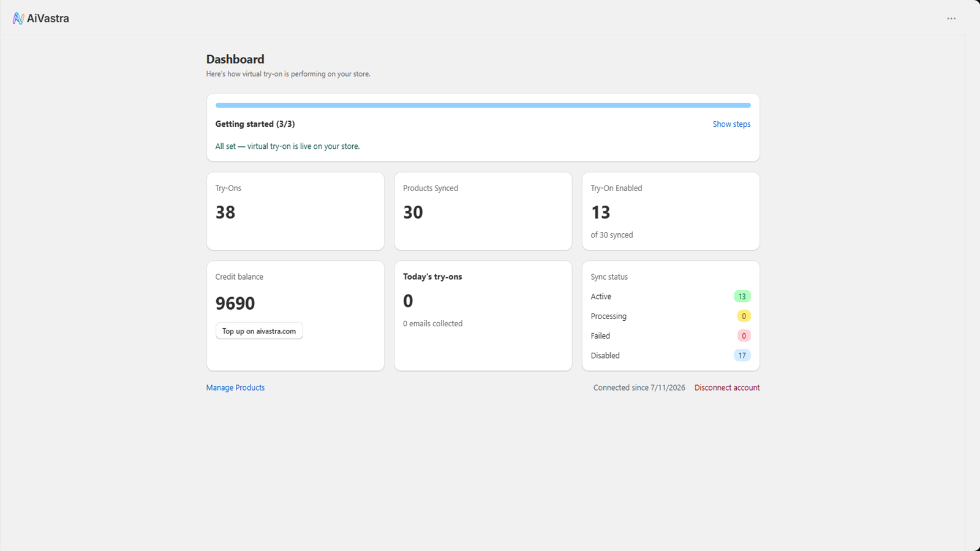Click the green Active count badge
Viewport: 980px width, 551px height.
click(x=742, y=296)
